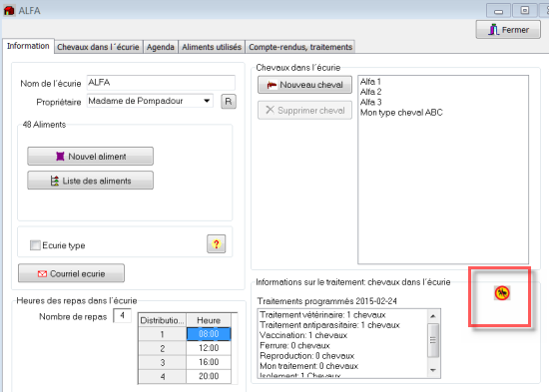Minimize the ALFA window
This screenshot has height=392, width=549.
(x=498, y=11)
